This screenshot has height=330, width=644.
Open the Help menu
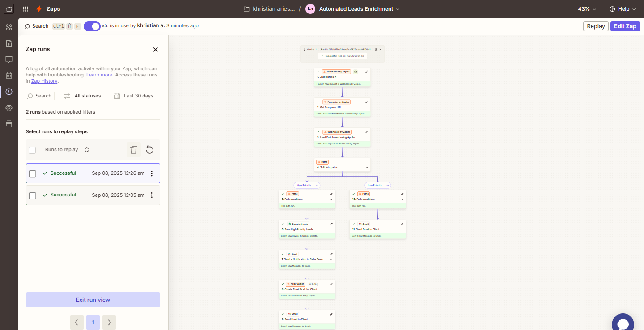622,9
